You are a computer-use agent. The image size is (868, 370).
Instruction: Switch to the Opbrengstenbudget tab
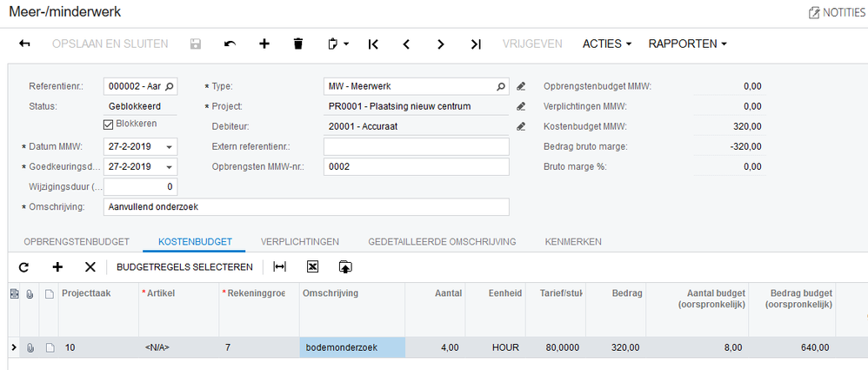[x=77, y=241]
